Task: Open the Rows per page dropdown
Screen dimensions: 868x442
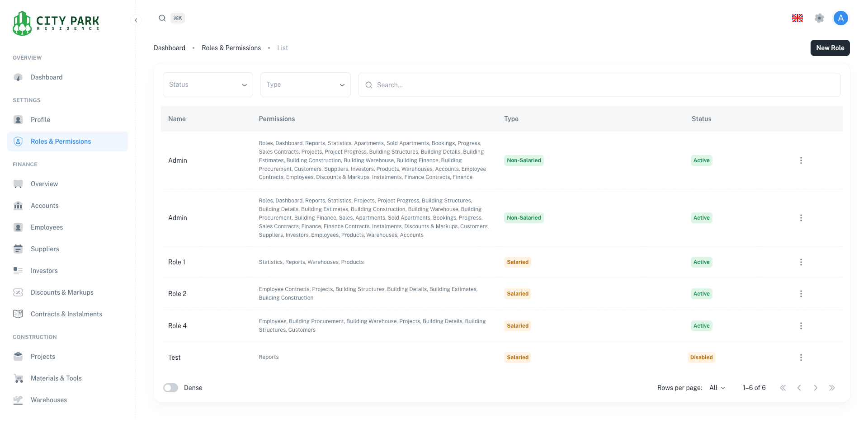Action: [717, 388]
